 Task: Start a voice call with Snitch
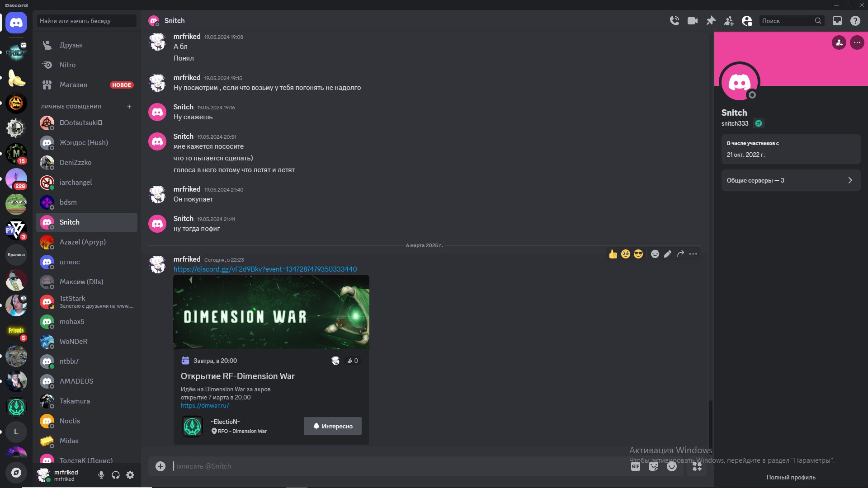pyautogui.click(x=675, y=21)
